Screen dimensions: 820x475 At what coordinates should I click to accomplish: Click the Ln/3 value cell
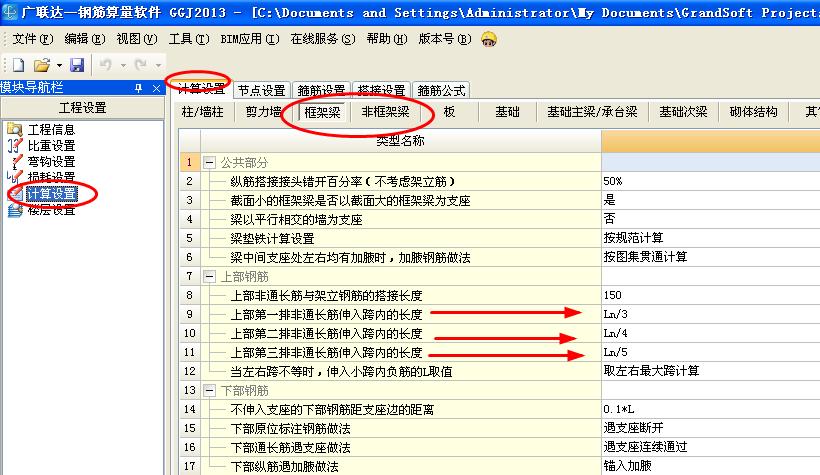710,314
